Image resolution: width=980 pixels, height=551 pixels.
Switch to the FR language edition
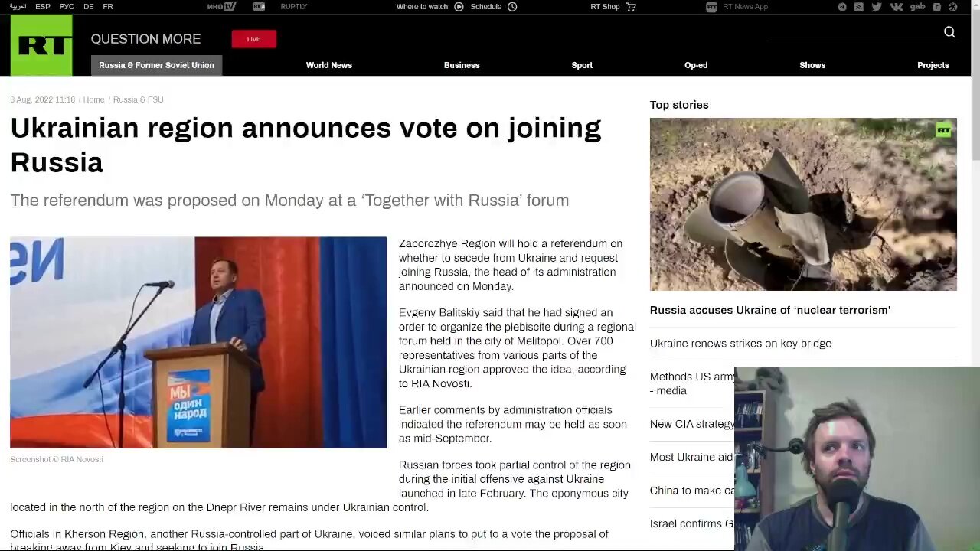coord(108,7)
